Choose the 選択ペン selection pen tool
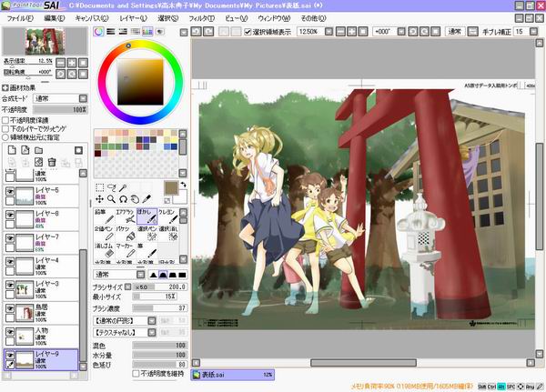 click(x=147, y=233)
